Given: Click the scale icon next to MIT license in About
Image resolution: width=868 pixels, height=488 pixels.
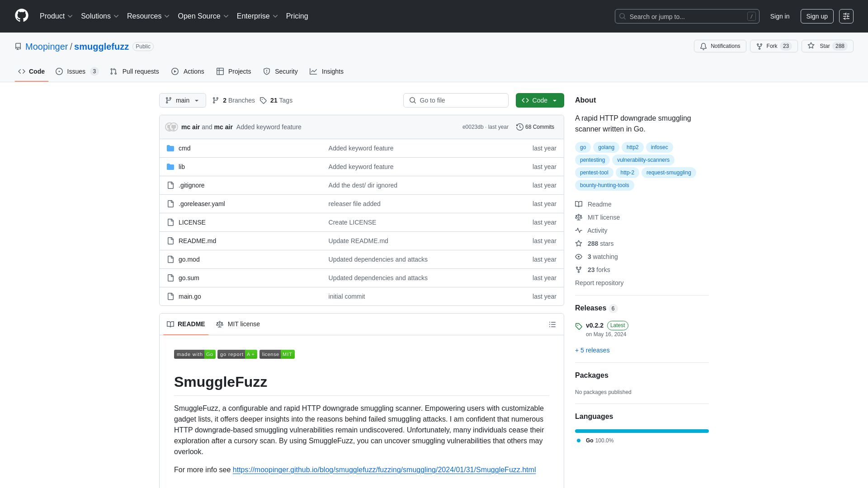Looking at the screenshot, I should (x=579, y=217).
